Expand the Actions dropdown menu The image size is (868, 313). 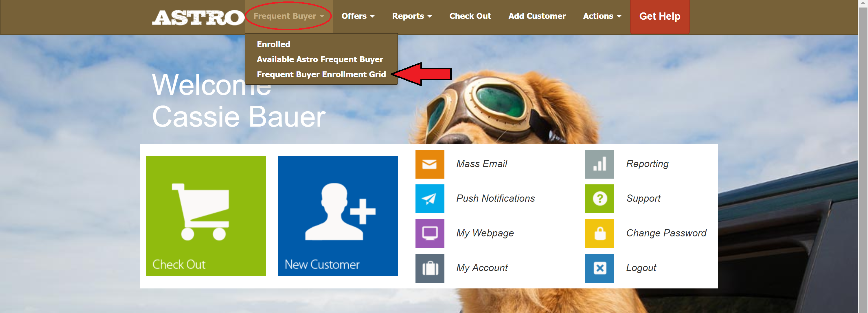[602, 16]
